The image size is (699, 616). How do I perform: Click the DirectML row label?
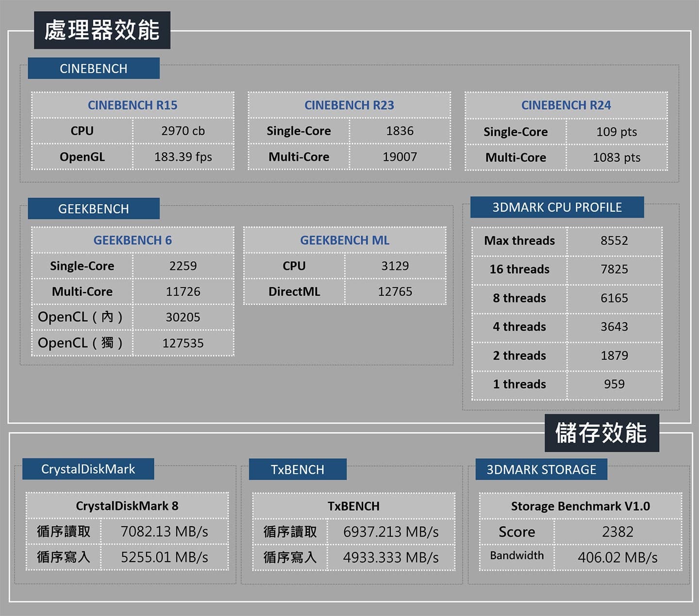pos(294,291)
